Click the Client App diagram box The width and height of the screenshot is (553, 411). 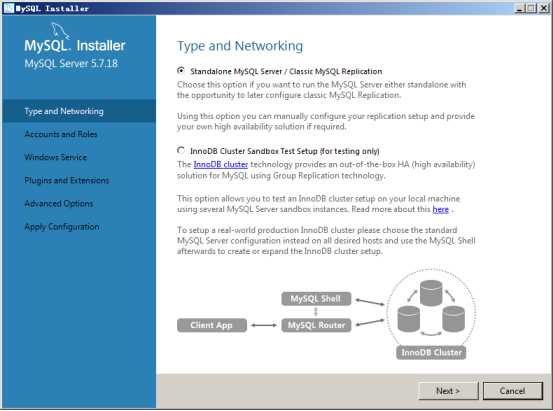tap(212, 325)
